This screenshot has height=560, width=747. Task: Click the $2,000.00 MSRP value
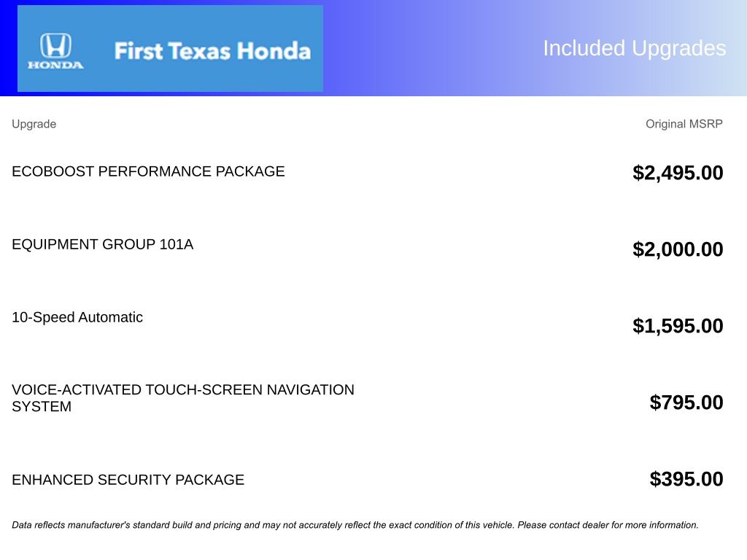pos(678,249)
